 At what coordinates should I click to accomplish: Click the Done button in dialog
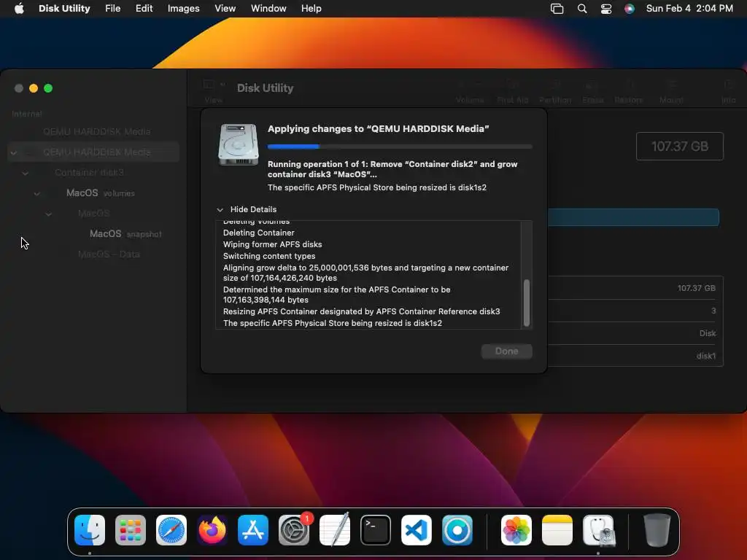(x=506, y=351)
